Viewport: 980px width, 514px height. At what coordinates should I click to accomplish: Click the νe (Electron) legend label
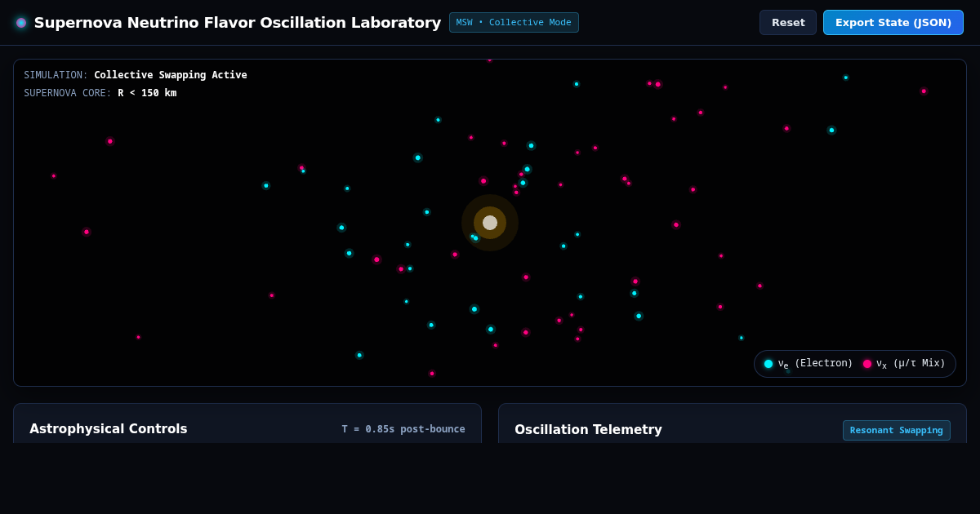815,364
